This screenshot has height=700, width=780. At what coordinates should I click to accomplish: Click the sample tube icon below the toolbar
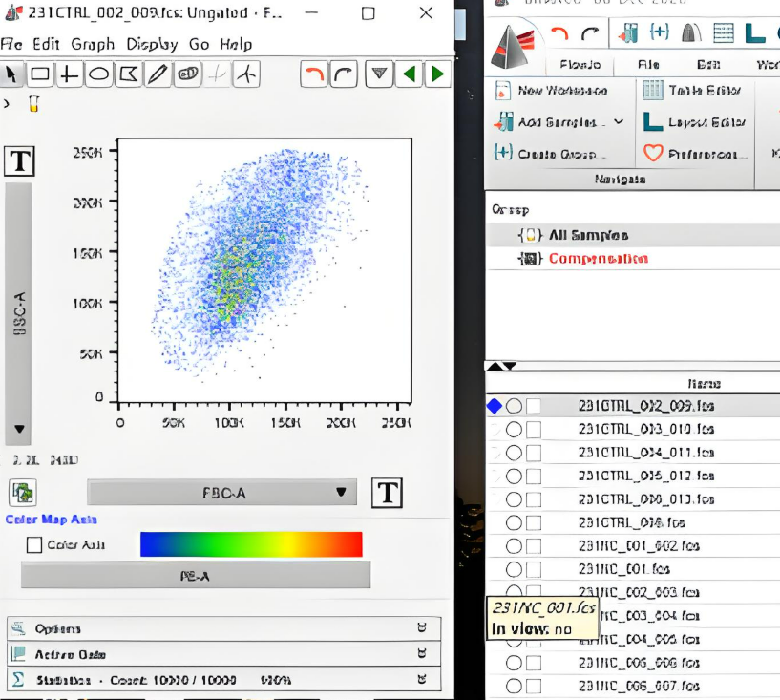click(33, 103)
